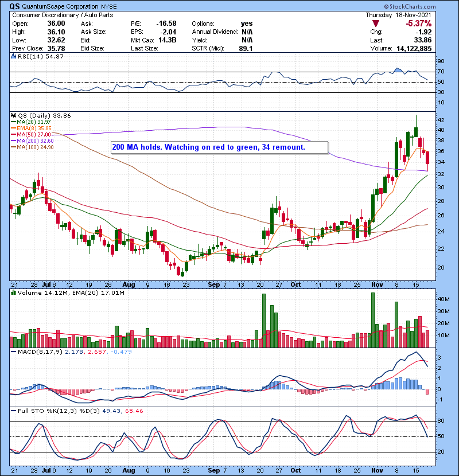Click the EMA(20) 17.01M volume label
This screenshot has height=476, width=459.
99,293
